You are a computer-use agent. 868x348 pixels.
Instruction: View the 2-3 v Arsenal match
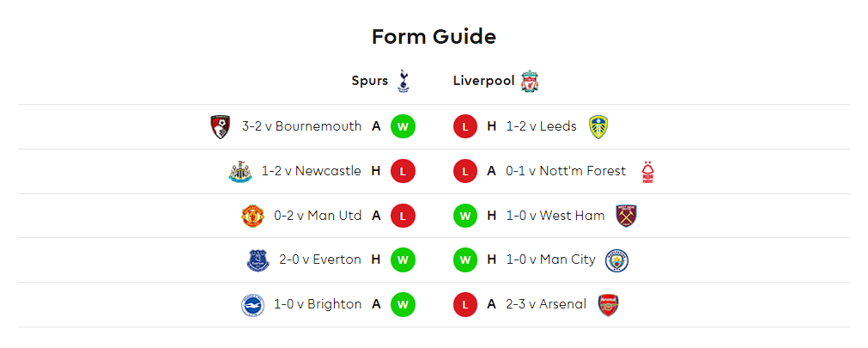(x=546, y=303)
